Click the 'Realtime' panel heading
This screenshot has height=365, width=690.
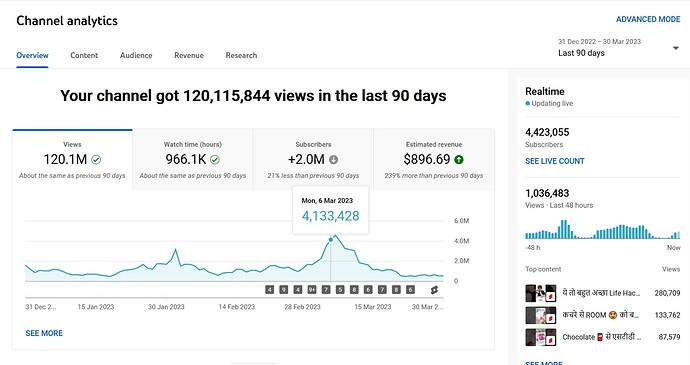[545, 91]
